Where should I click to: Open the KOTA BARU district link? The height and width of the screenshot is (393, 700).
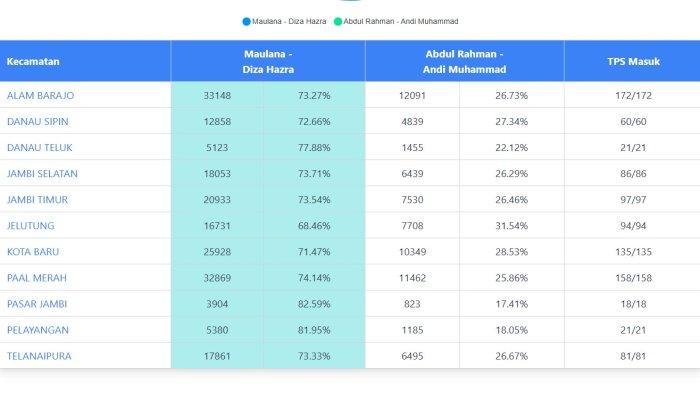(33, 252)
